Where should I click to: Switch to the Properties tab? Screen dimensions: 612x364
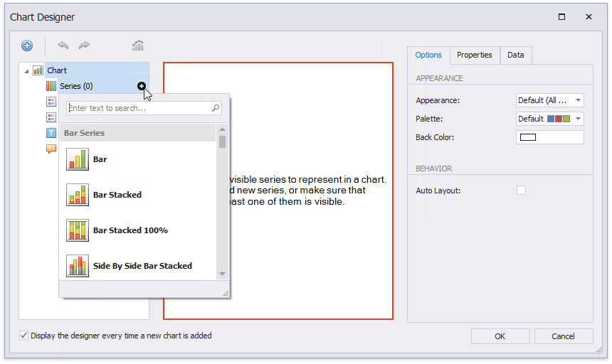pyautogui.click(x=474, y=55)
